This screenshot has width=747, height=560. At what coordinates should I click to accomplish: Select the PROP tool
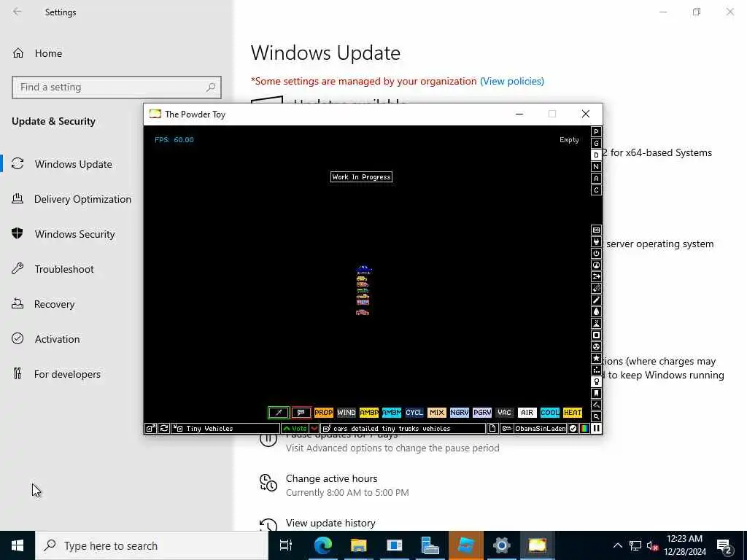click(323, 413)
